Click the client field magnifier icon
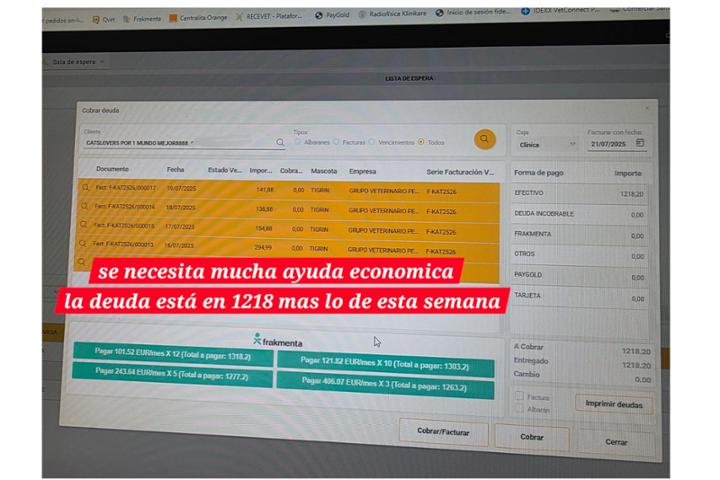 280,142
